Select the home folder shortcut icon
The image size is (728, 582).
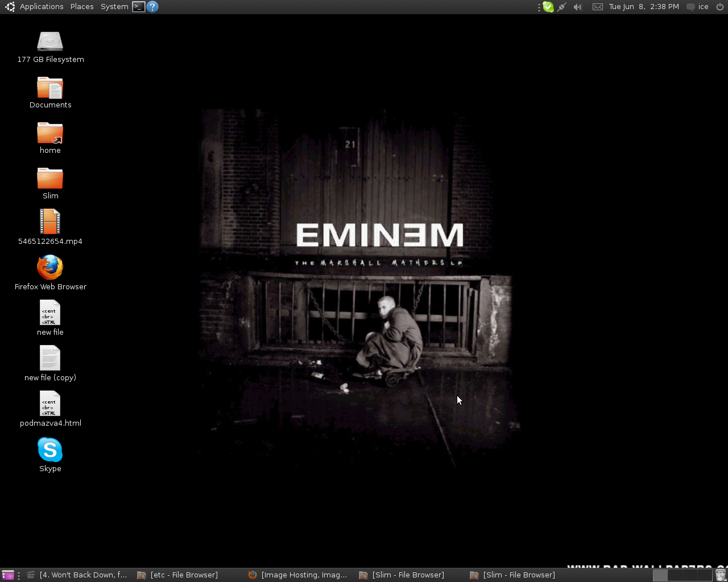[50, 133]
